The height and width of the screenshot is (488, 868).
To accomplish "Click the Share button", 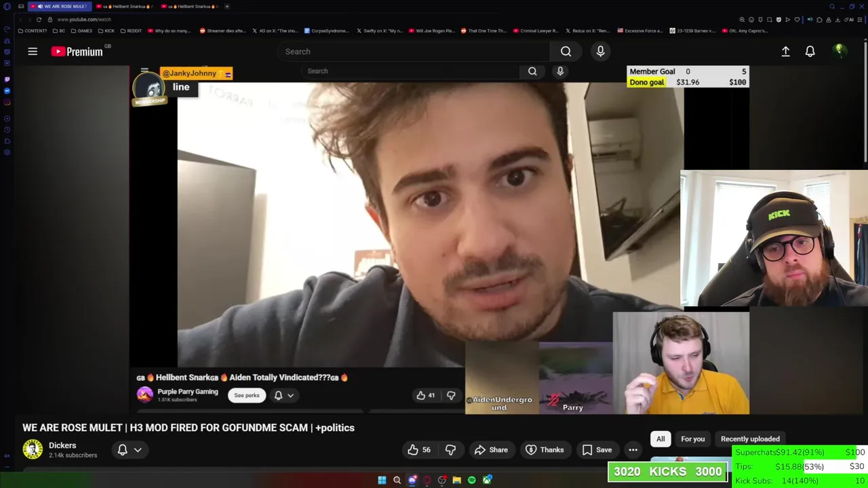I will (x=491, y=450).
